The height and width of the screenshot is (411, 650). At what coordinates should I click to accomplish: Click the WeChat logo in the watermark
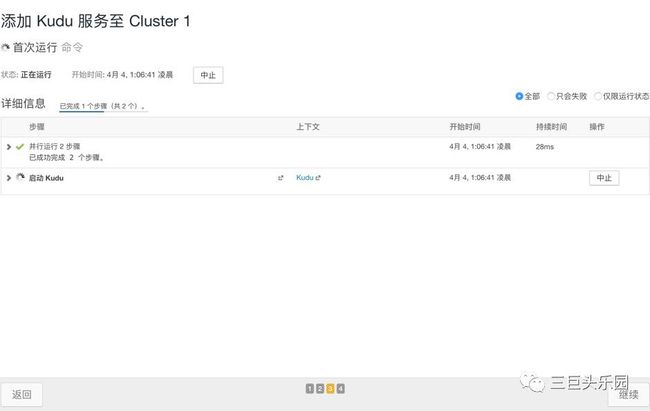534,383
